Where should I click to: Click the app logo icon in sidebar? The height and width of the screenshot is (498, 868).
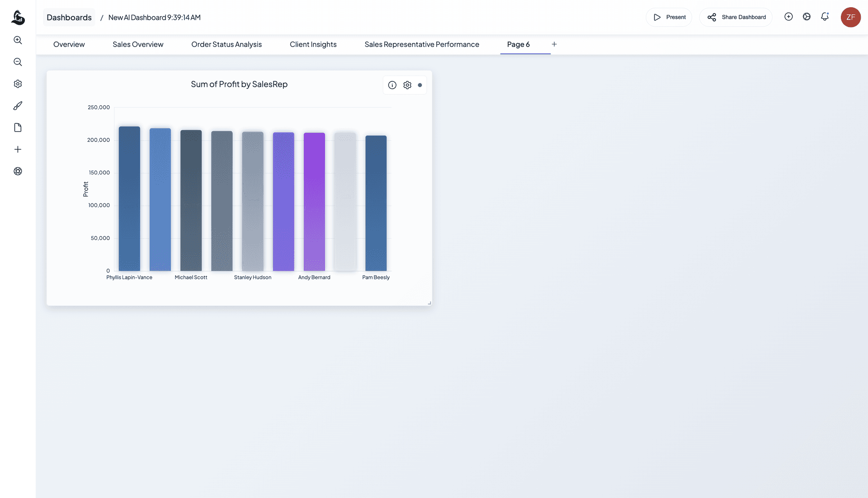(18, 17)
